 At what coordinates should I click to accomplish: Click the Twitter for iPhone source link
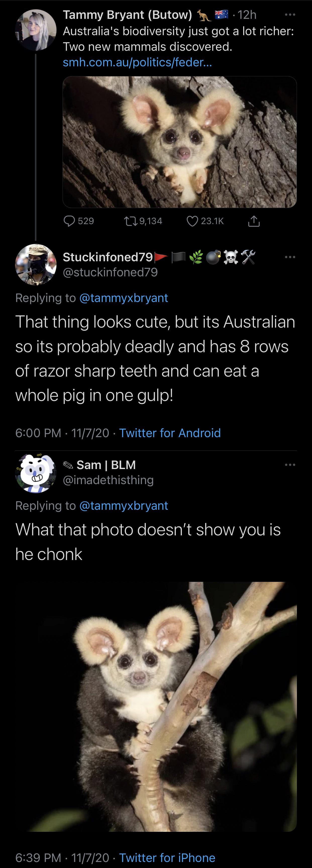point(167,857)
